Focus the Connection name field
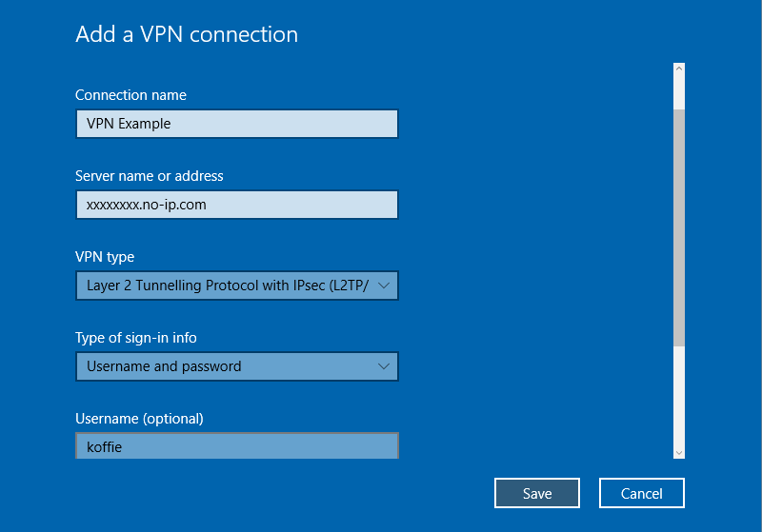Image resolution: width=762 pixels, height=532 pixels. [x=237, y=124]
